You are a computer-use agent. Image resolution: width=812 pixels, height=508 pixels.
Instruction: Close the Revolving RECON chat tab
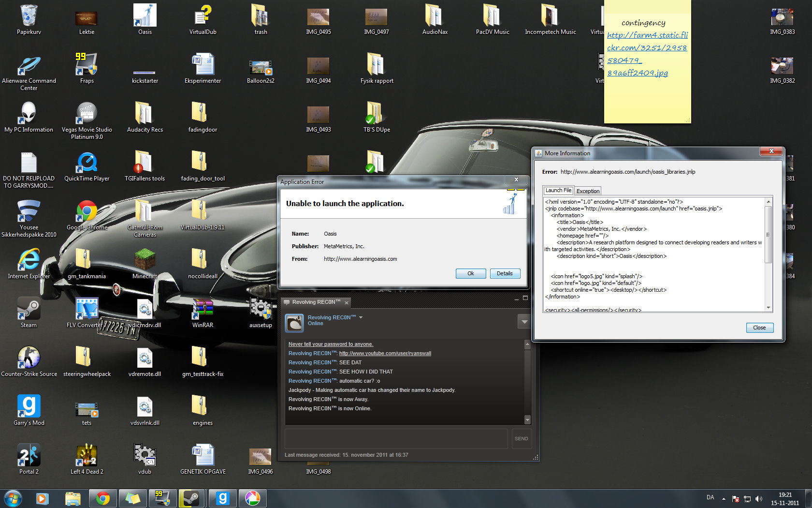[346, 302]
